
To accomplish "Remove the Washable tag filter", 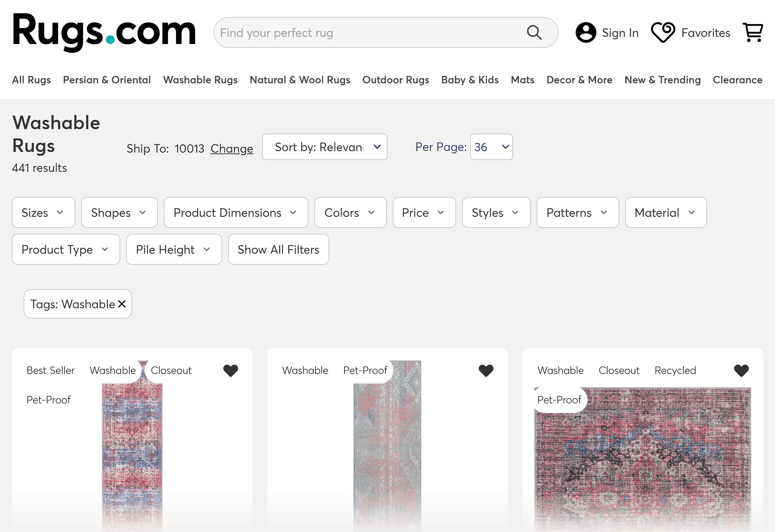I will pos(122,304).
